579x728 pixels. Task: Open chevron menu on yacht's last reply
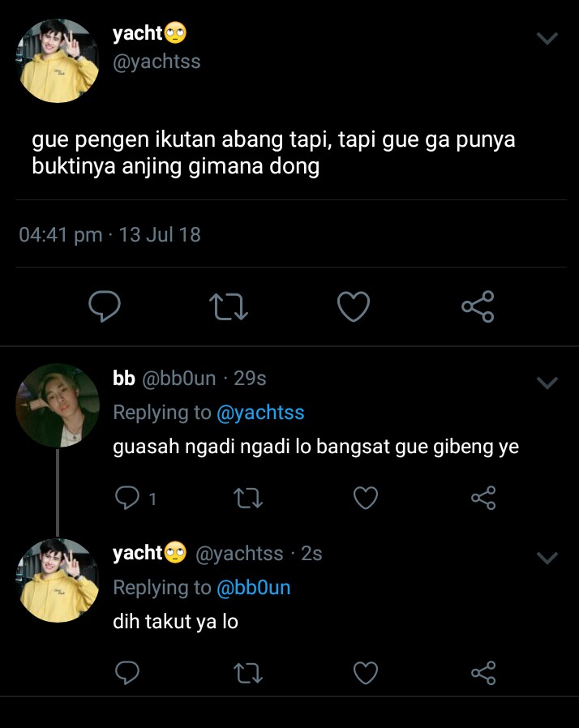(x=547, y=557)
